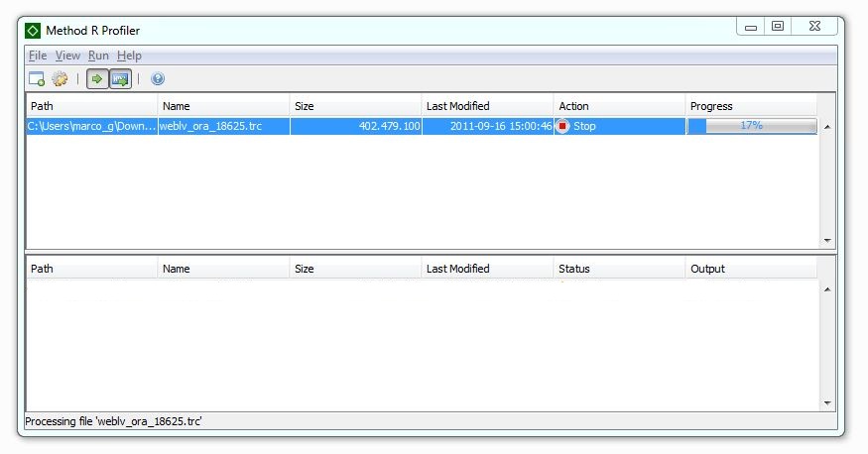
Task: Click status bar text Processing file 'weblv_ora_18625.trc'
Action: 113,421
